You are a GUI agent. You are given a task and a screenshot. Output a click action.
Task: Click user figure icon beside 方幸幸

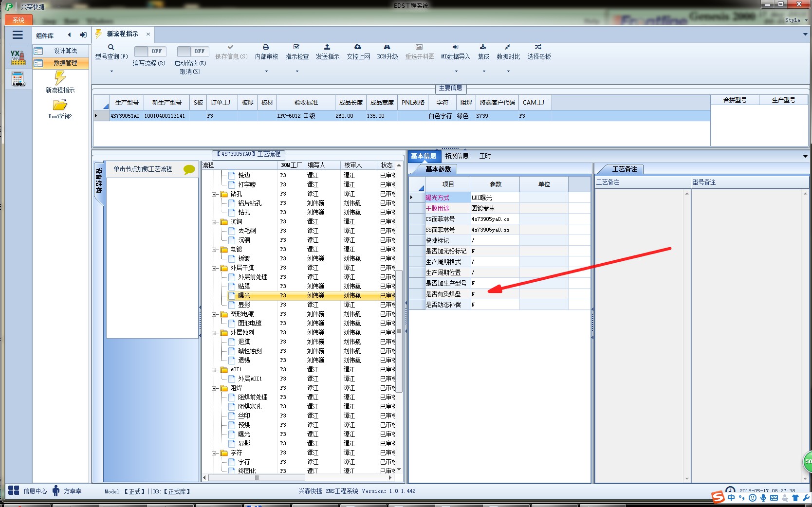(x=56, y=490)
